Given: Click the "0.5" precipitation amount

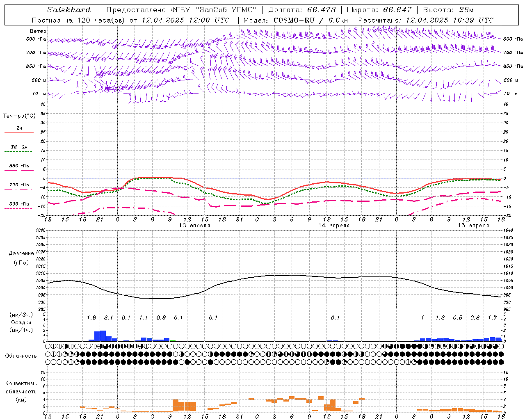Looking at the screenshot, I should [x=457, y=318].
